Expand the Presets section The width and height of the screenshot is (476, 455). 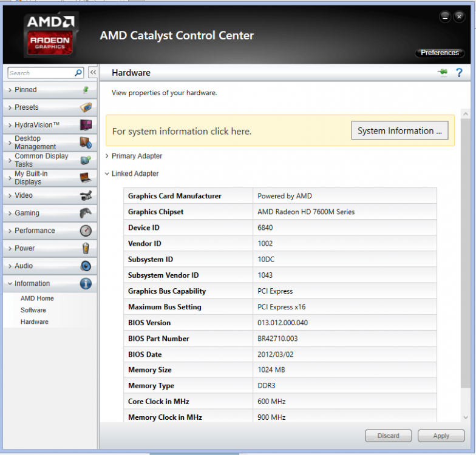[x=50, y=107]
